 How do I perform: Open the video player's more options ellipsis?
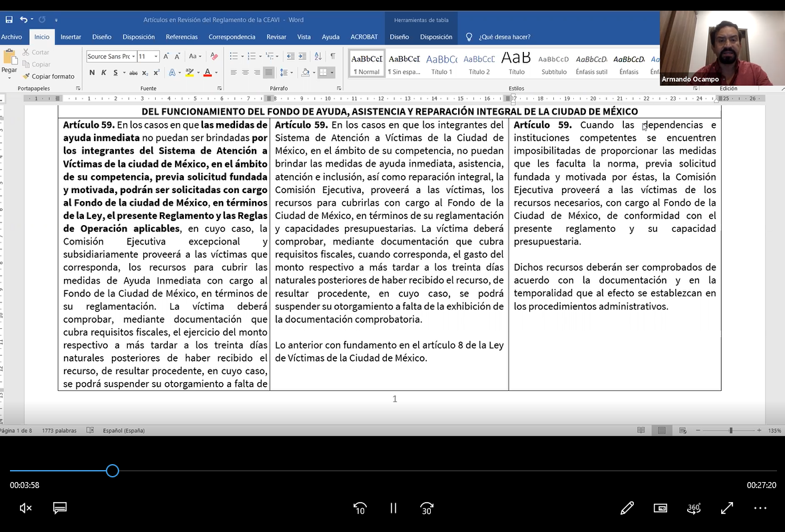point(760,509)
